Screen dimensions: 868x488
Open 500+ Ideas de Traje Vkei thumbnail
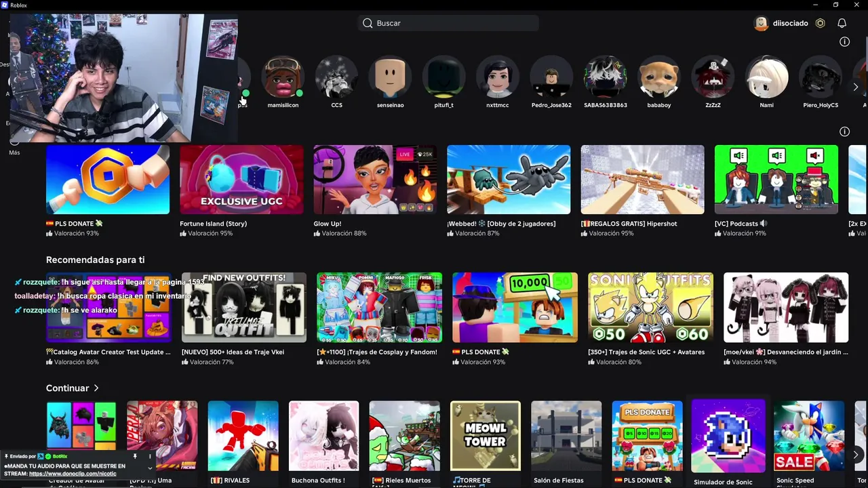point(244,308)
